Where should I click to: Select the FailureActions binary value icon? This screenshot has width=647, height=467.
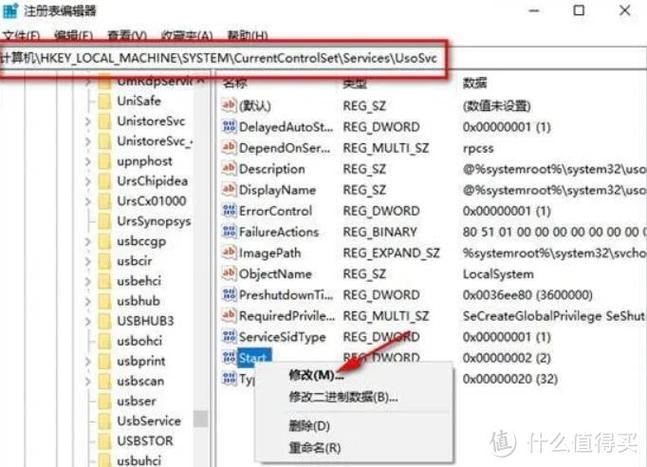pyautogui.click(x=229, y=231)
